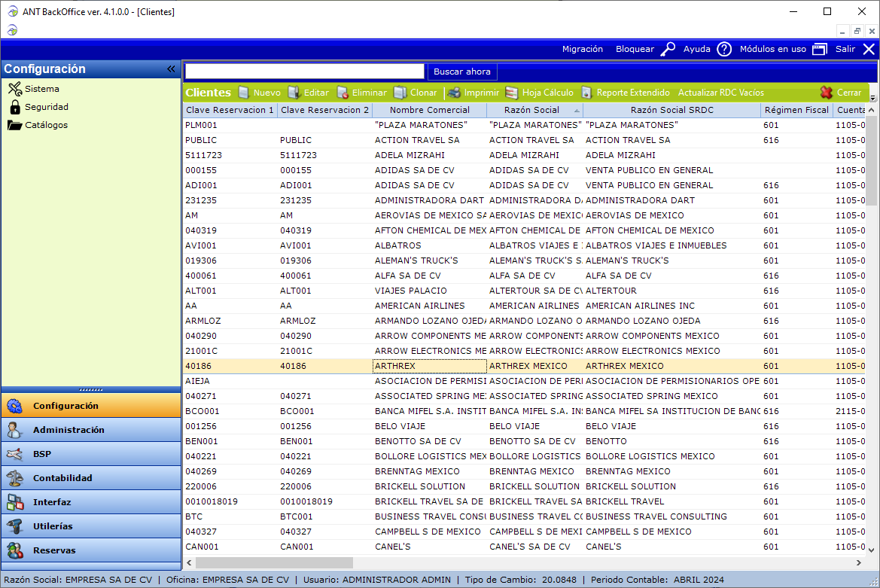The image size is (880, 588).
Task: Expand the Catálogos folder
Action: click(15, 125)
